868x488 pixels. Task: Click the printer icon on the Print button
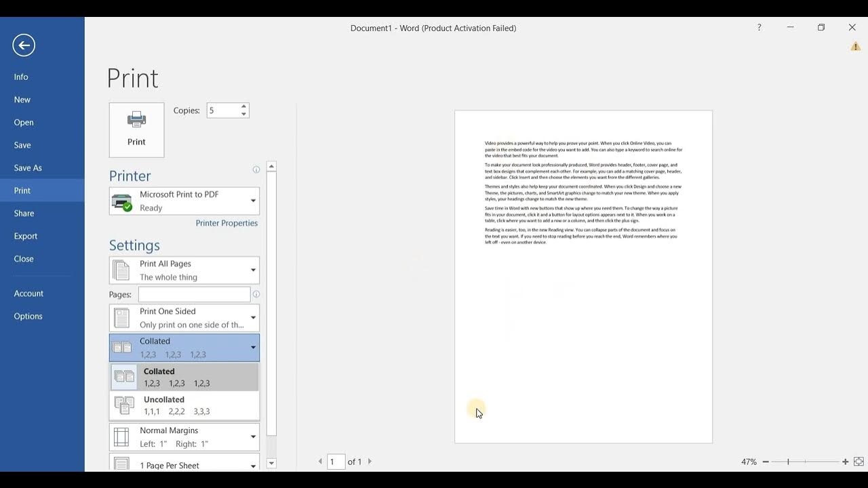pos(136,120)
